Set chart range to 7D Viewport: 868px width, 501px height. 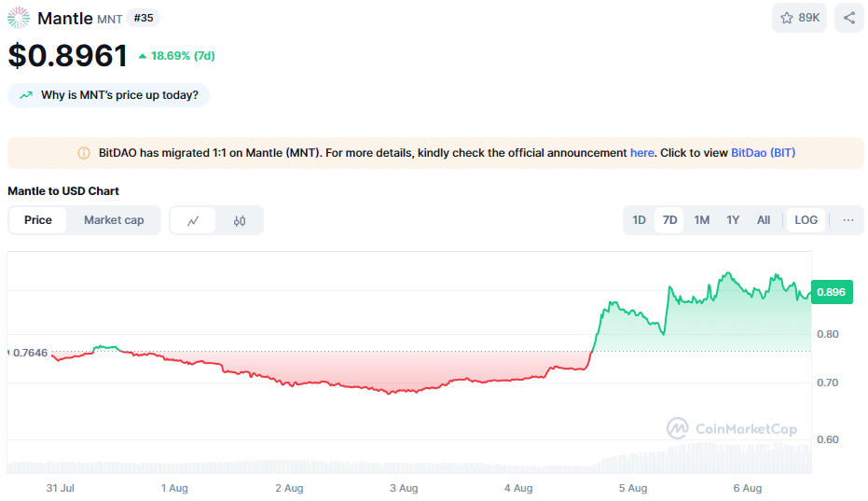[669, 220]
